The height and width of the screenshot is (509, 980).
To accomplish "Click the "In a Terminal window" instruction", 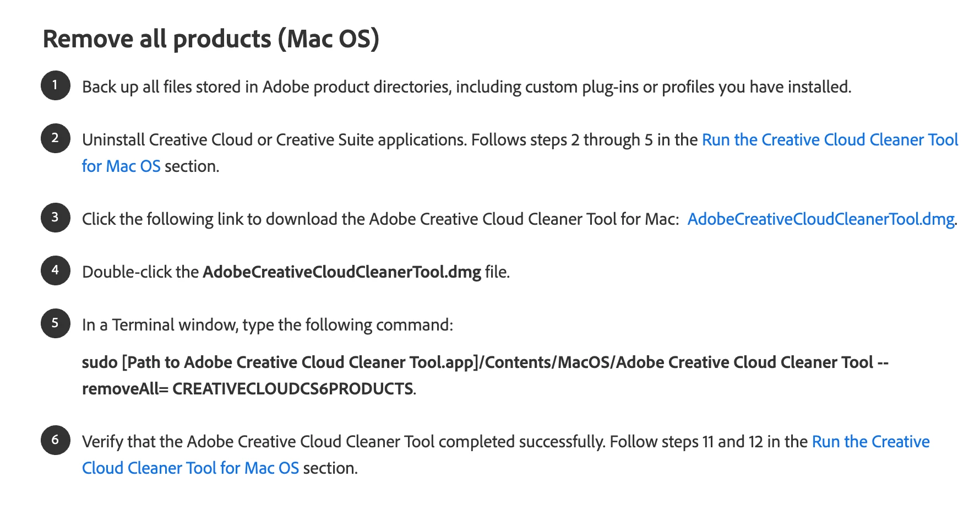I will (267, 325).
